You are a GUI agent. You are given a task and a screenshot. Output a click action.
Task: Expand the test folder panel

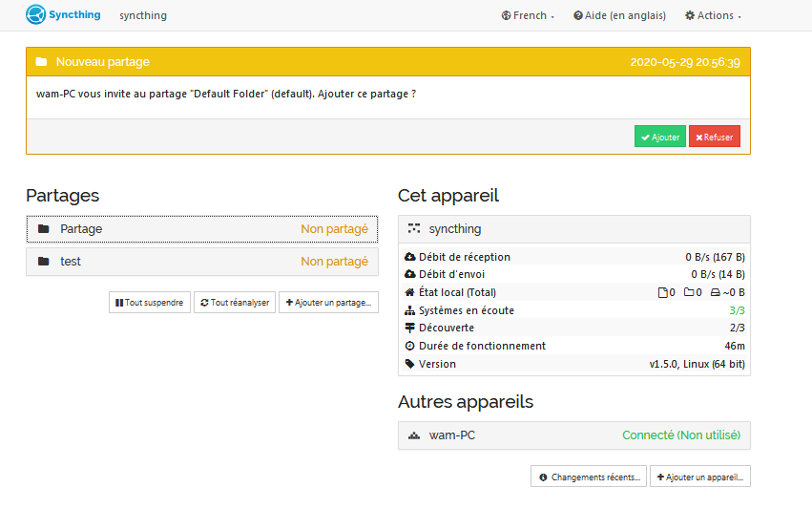click(202, 262)
